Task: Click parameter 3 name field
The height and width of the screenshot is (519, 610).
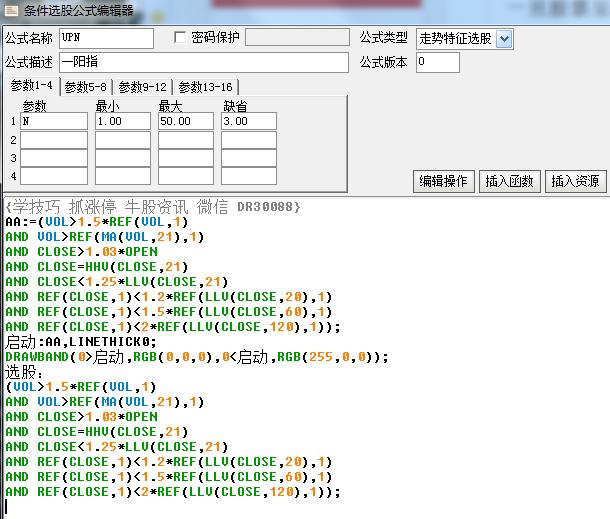Action: (54, 158)
